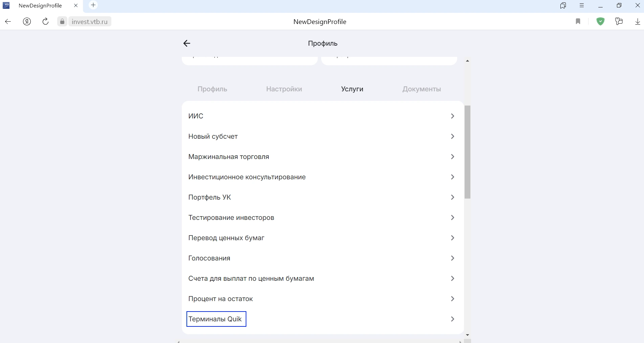The width and height of the screenshot is (644, 343).
Task: Expand Маржинальная торговля chevron arrow
Action: click(452, 157)
